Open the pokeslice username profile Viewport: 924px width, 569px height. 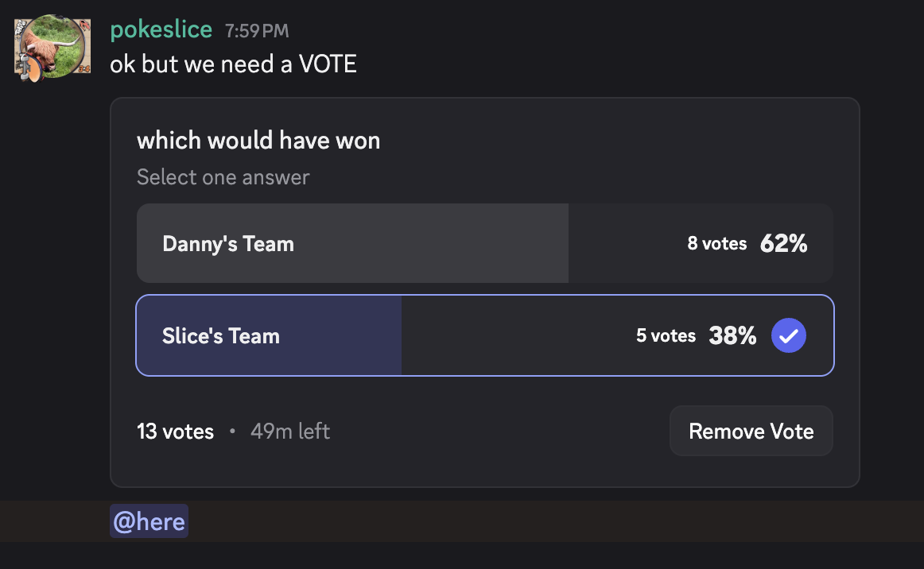(161, 30)
